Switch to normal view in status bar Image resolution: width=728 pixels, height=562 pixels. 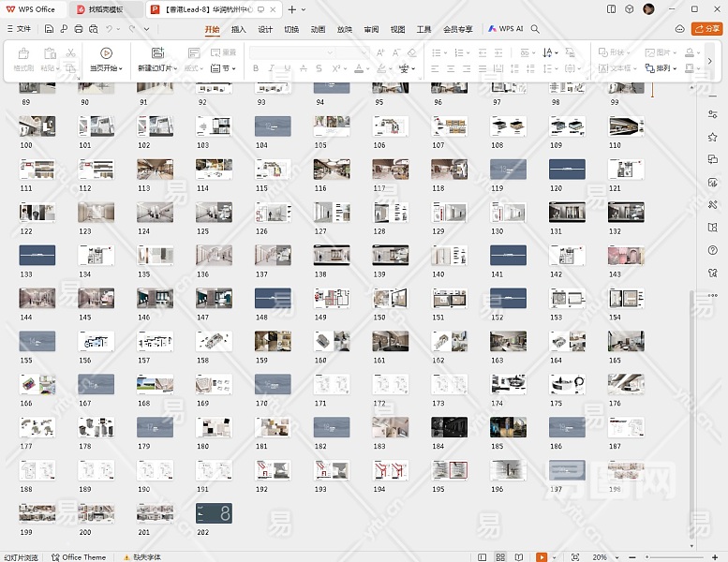click(482, 556)
